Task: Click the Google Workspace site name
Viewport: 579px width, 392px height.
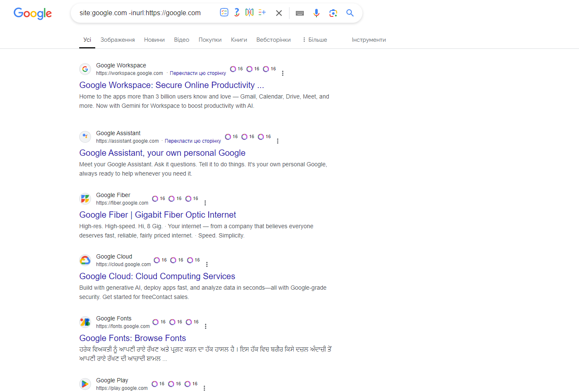Action: [x=121, y=65]
